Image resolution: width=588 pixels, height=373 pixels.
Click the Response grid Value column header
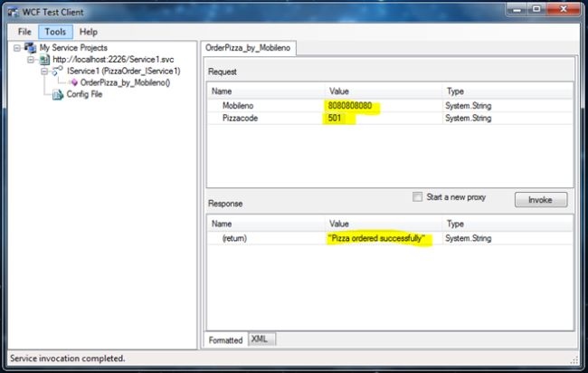point(383,224)
